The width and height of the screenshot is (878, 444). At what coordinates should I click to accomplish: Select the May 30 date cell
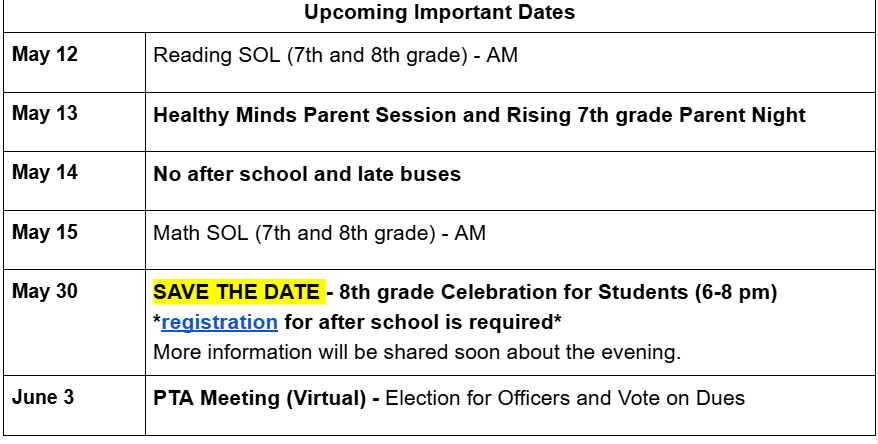click(x=45, y=292)
